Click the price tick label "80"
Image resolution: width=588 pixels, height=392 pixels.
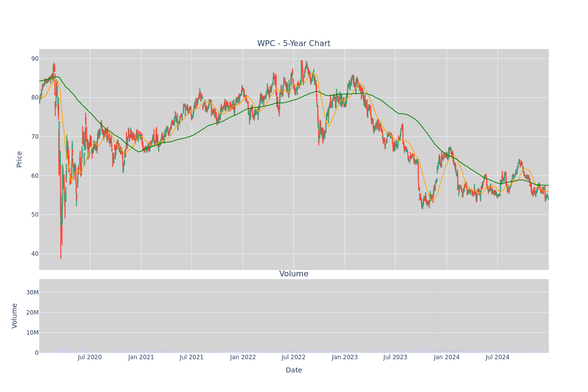tap(35, 98)
